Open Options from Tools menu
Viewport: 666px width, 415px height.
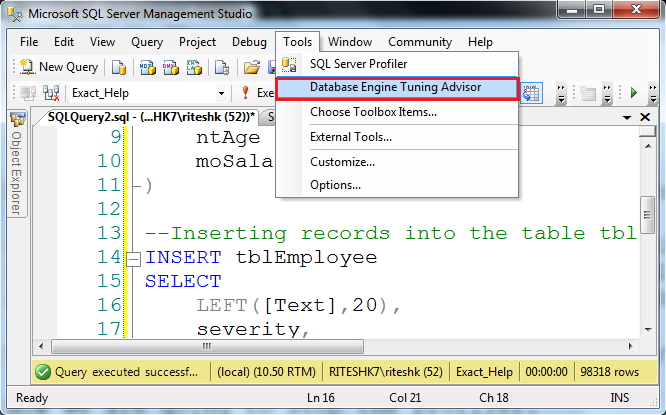tap(397, 185)
